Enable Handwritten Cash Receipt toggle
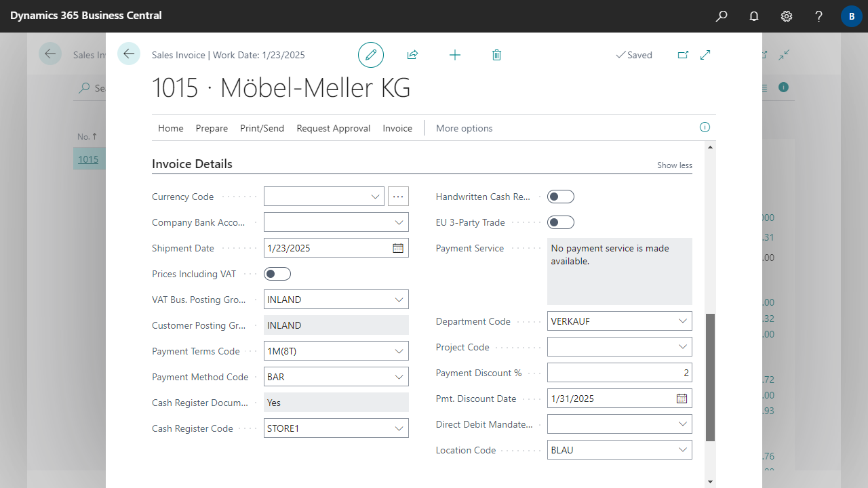The height and width of the screenshot is (488, 868). (560, 197)
